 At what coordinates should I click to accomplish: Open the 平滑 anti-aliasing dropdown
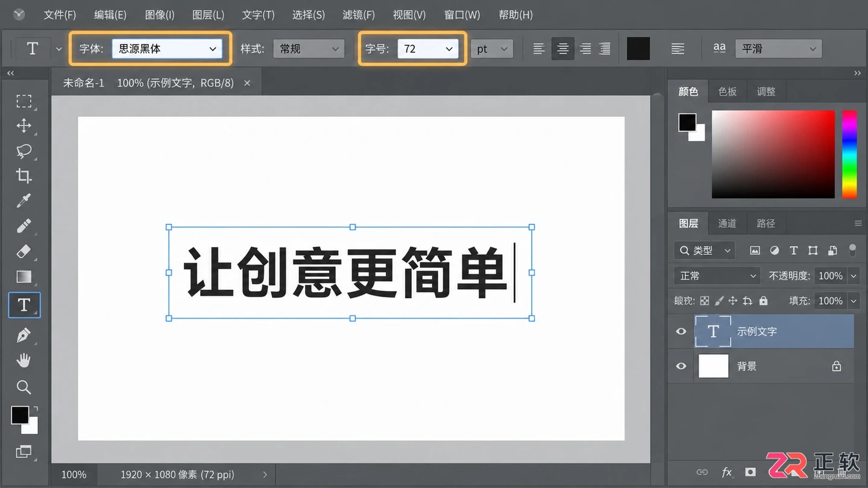779,49
